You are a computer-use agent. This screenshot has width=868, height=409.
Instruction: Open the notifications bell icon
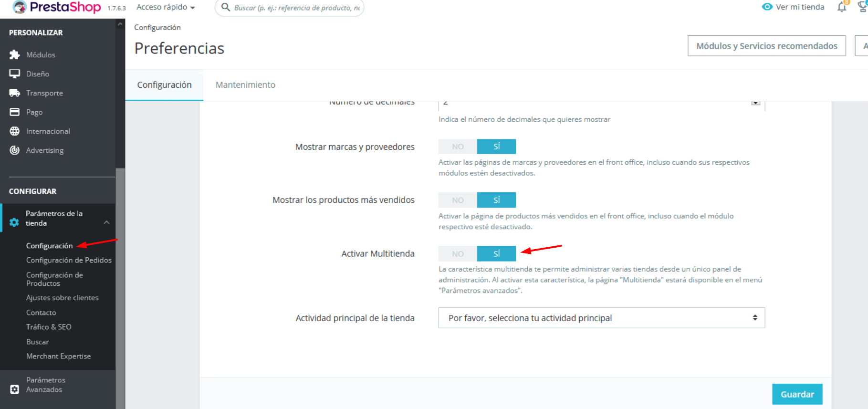click(x=842, y=7)
